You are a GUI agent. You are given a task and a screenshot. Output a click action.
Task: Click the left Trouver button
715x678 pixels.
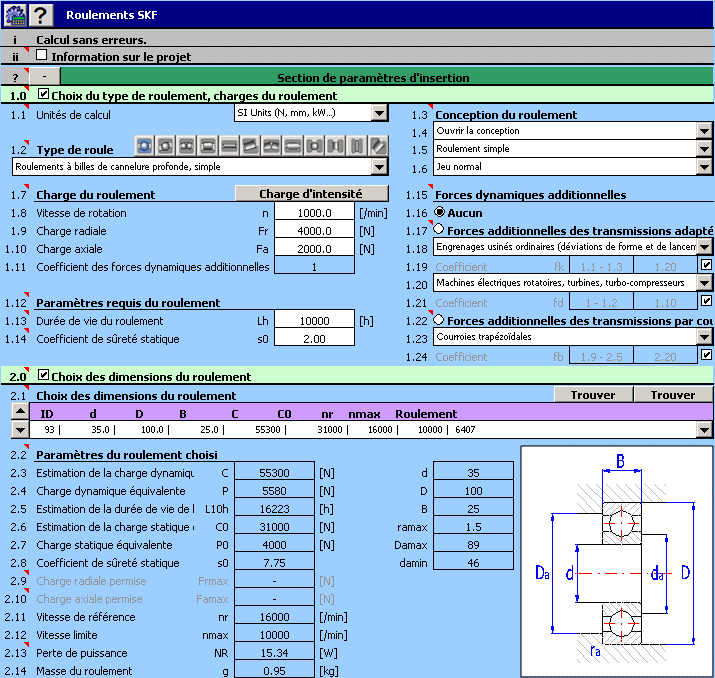click(593, 394)
